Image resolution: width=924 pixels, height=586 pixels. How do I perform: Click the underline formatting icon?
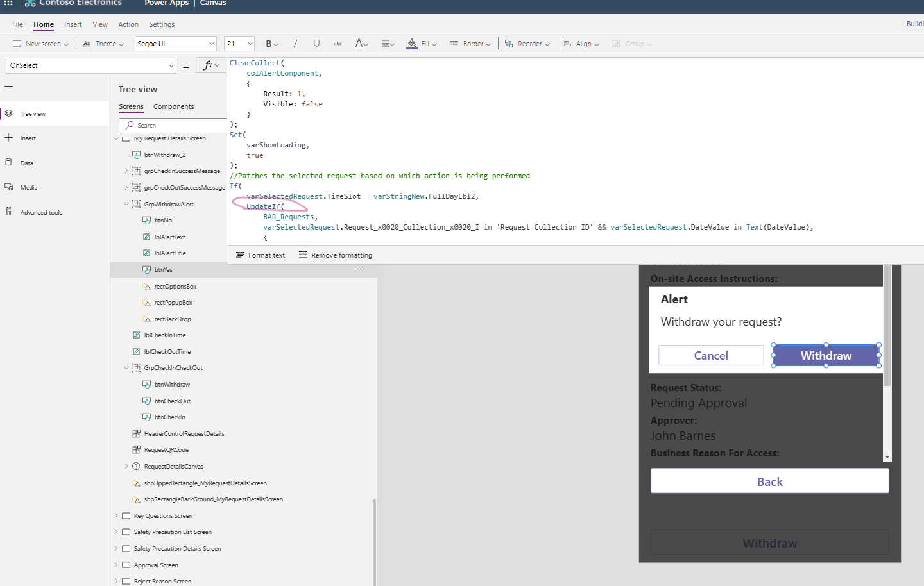pyautogui.click(x=316, y=44)
